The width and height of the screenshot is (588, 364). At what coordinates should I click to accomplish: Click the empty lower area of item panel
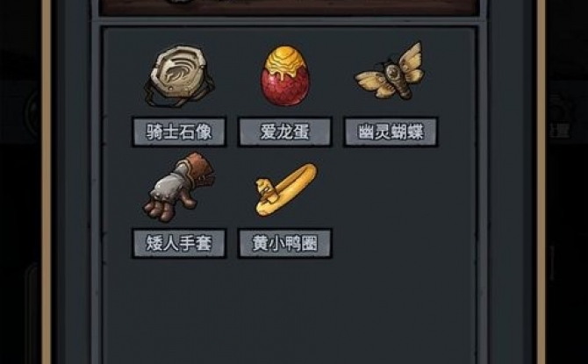tap(289, 313)
